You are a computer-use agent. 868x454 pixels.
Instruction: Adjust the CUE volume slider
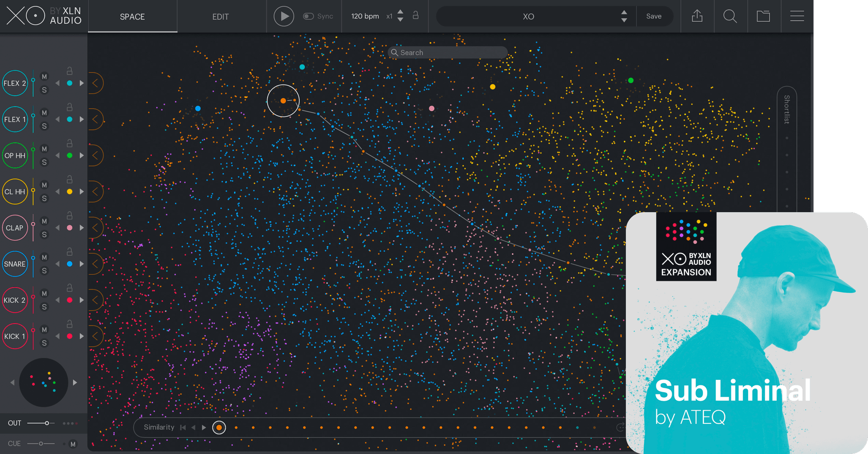click(41, 444)
